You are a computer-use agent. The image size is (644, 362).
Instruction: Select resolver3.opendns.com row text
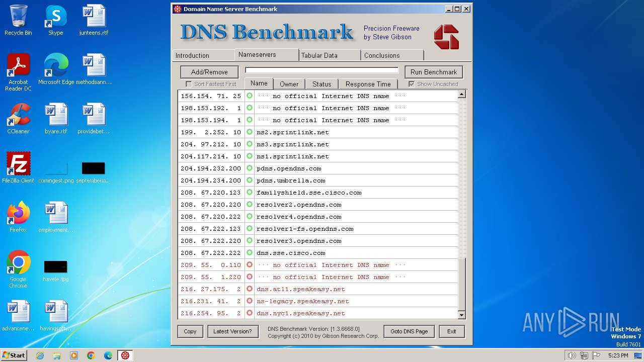pos(299,241)
